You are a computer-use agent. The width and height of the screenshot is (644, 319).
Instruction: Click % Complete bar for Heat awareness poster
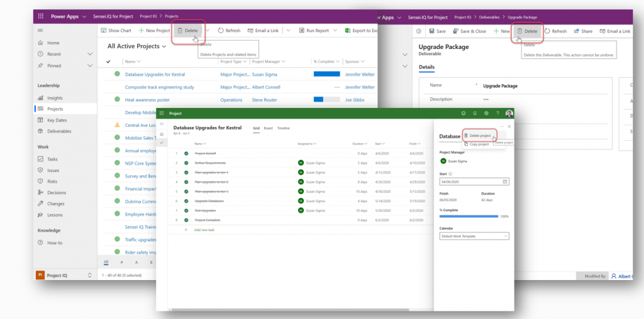point(326,100)
